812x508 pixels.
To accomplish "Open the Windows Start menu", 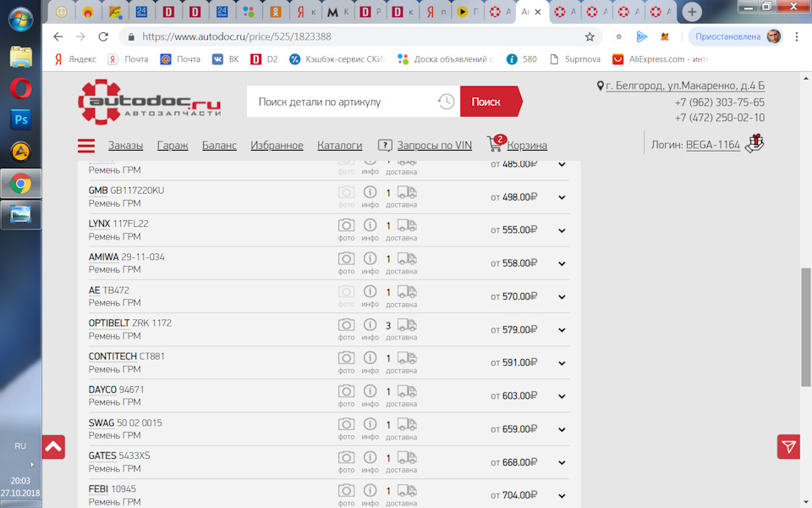I will point(20,19).
